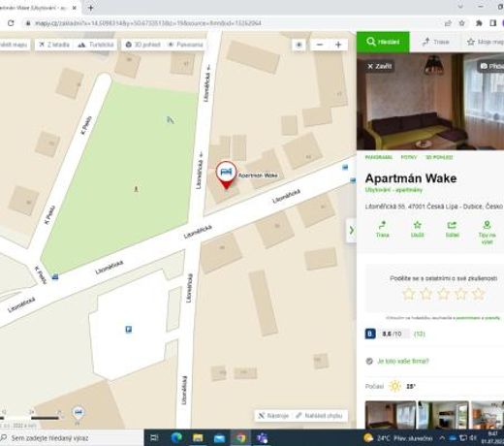Viewport: 504px width, 446px height.
Task: Switch map to Z letadla aerial view
Action: pyautogui.click(x=54, y=45)
